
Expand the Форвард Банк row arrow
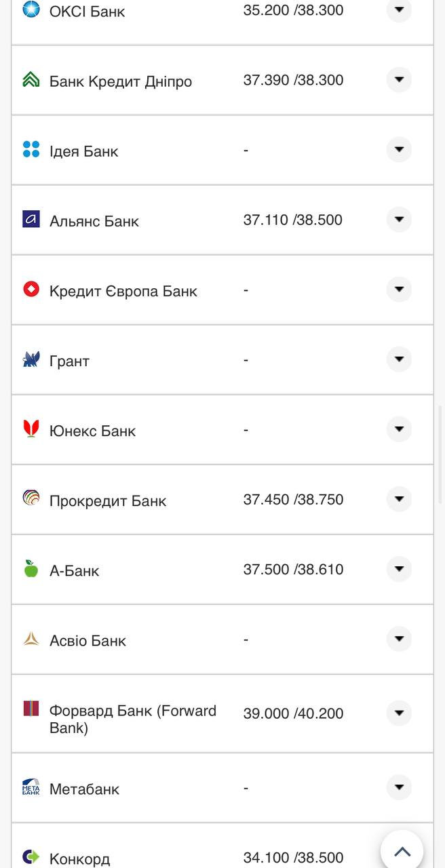pos(399,713)
